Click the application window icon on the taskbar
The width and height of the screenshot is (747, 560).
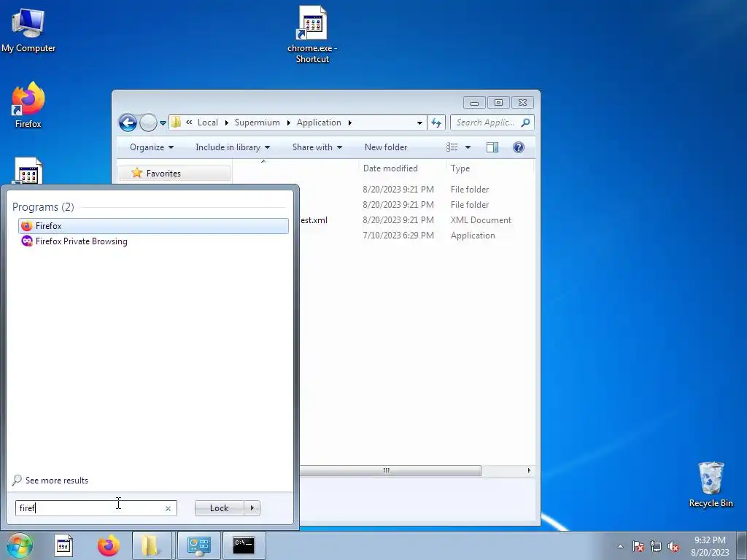pyautogui.click(x=63, y=545)
